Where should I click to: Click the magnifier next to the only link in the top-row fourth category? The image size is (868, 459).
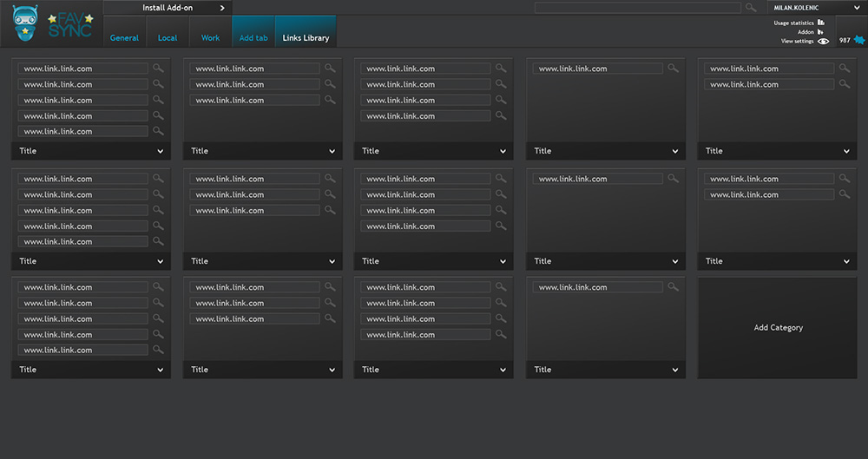(673, 69)
